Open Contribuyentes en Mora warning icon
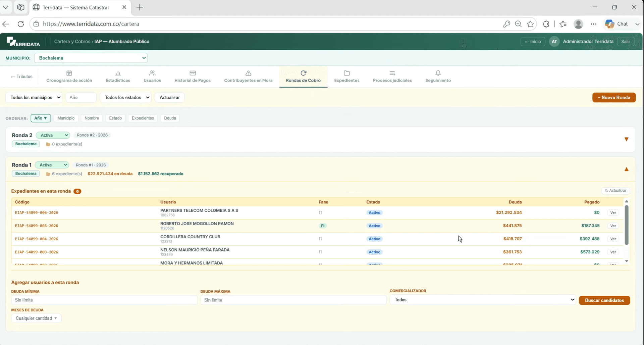The height and width of the screenshot is (345, 644). coord(248,73)
